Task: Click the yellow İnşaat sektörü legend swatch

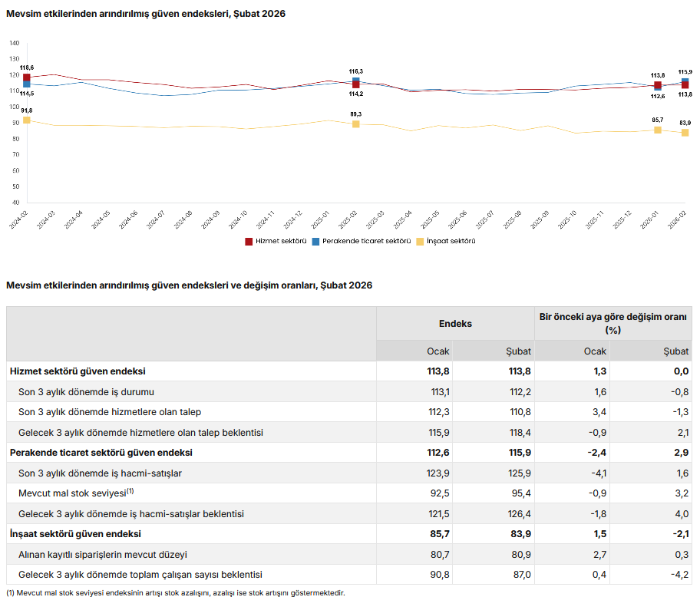Action: pyautogui.click(x=420, y=241)
